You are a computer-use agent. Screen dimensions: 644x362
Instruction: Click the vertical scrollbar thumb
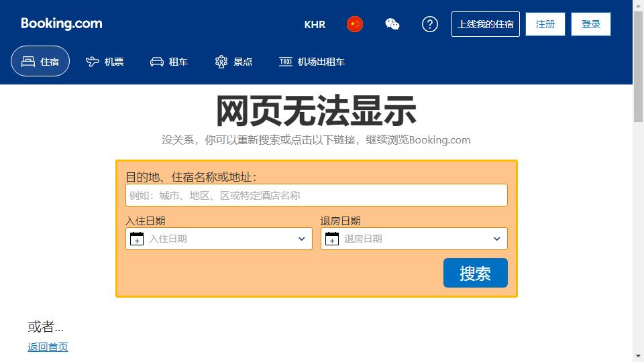coord(638,67)
